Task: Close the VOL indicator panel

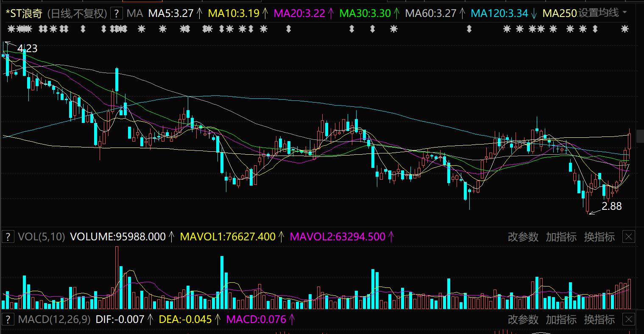Action: click(x=629, y=237)
